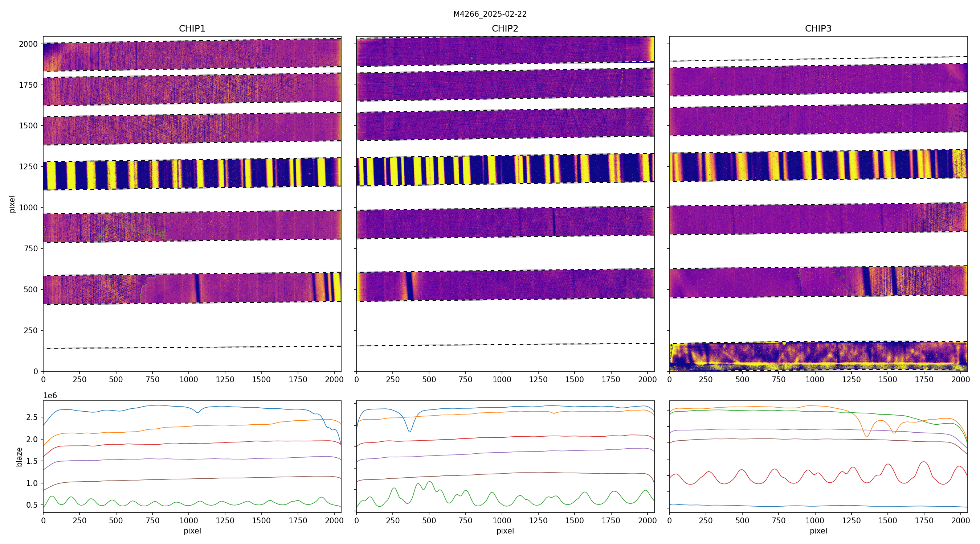The height and width of the screenshot is (544, 980).
Task: Click the pixel x-axis label under CHIP2 blaze plot
Action: click(505, 531)
